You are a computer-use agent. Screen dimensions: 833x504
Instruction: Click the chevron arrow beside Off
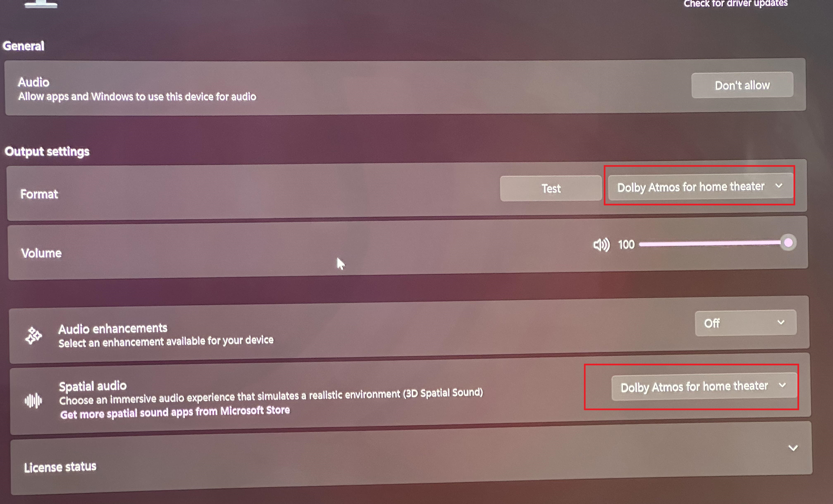781,322
